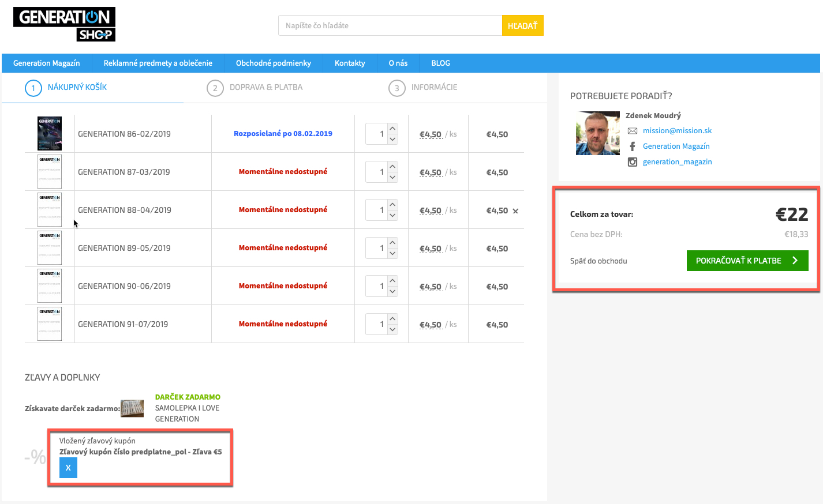Image resolution: width=823 pixels, height=504 pixels.
Task: Decrease quantity of GENERATION 90-06/2019
Action: 392,291
